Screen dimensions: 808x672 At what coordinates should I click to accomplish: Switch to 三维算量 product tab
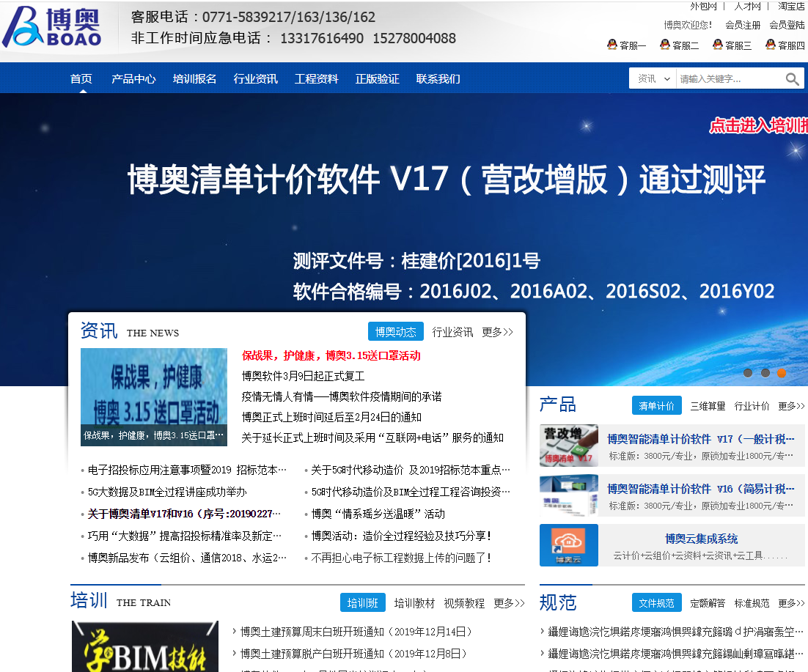708,406
